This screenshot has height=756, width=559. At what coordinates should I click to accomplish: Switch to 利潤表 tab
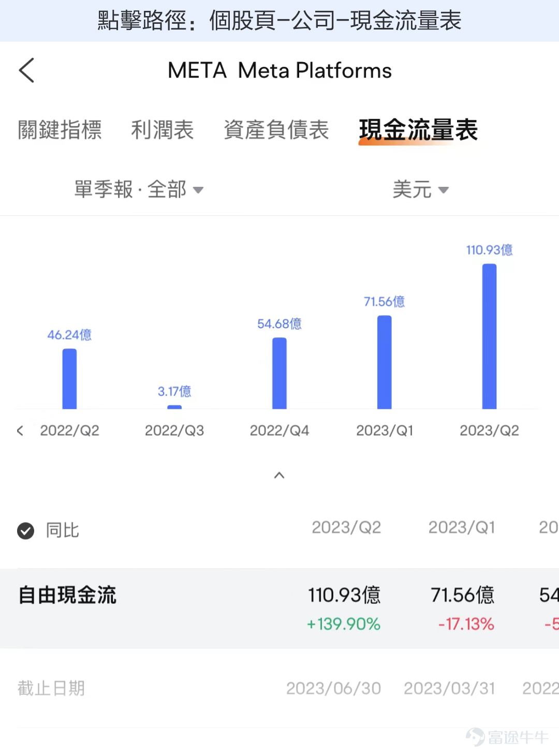pos(162,129)
